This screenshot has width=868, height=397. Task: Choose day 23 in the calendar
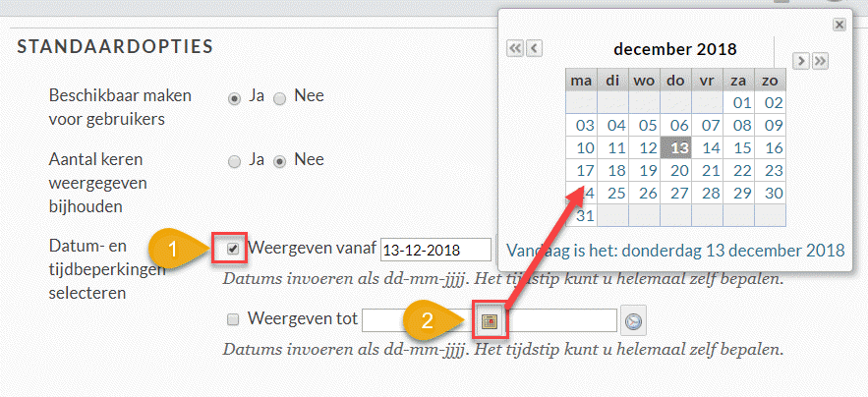coord(770,171)
